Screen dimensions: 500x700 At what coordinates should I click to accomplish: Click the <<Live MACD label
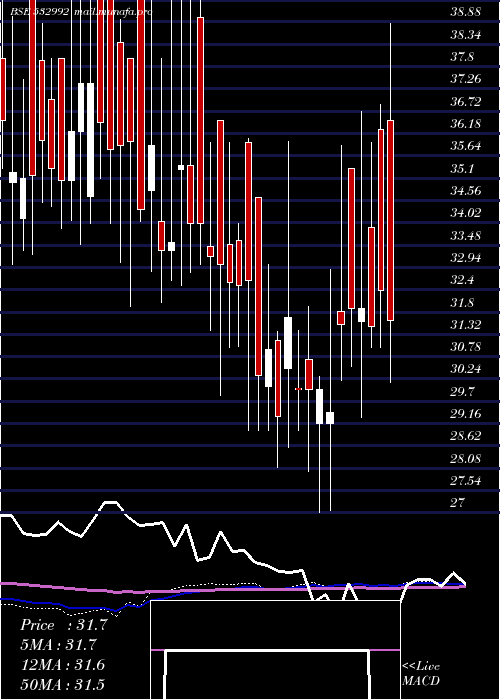coord(421,674)
